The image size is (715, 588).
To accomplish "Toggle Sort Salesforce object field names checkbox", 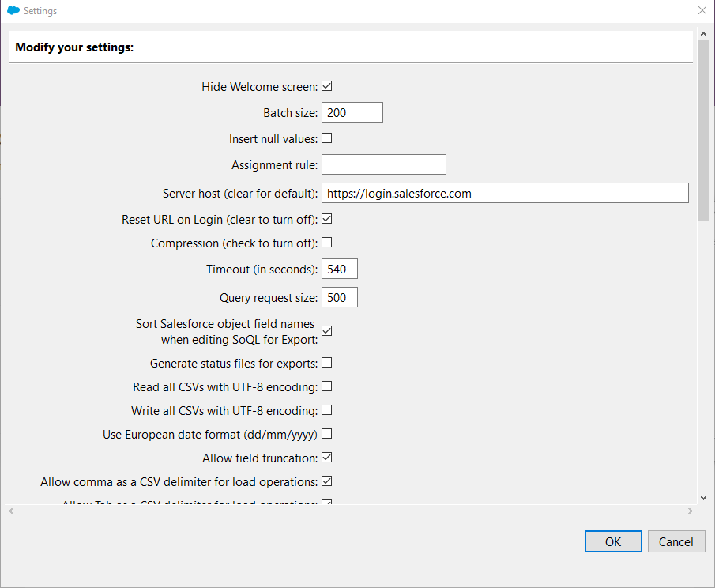I will 326,331.
